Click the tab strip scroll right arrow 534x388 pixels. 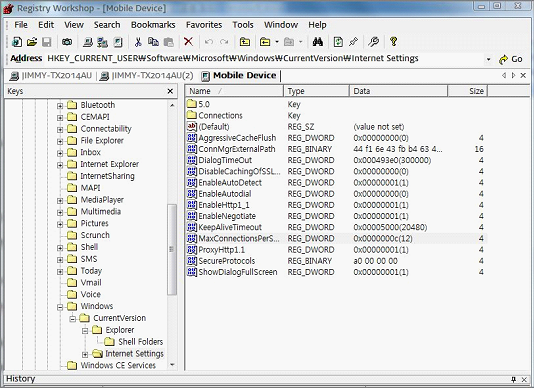click(514, 76)
